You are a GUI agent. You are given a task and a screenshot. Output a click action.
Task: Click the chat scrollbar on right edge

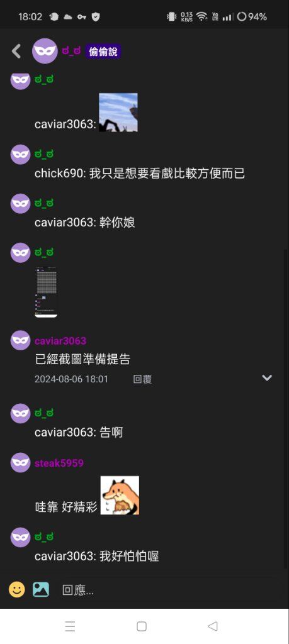click(286, 409)
